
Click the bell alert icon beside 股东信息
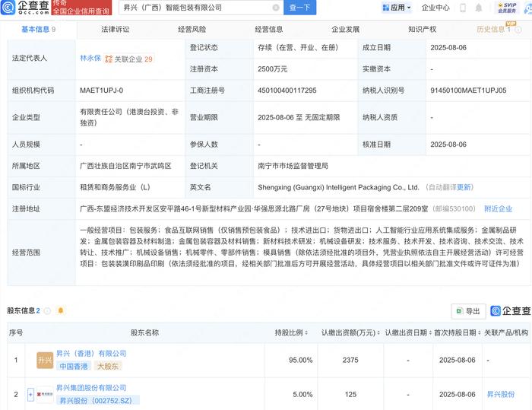(61, 310)
